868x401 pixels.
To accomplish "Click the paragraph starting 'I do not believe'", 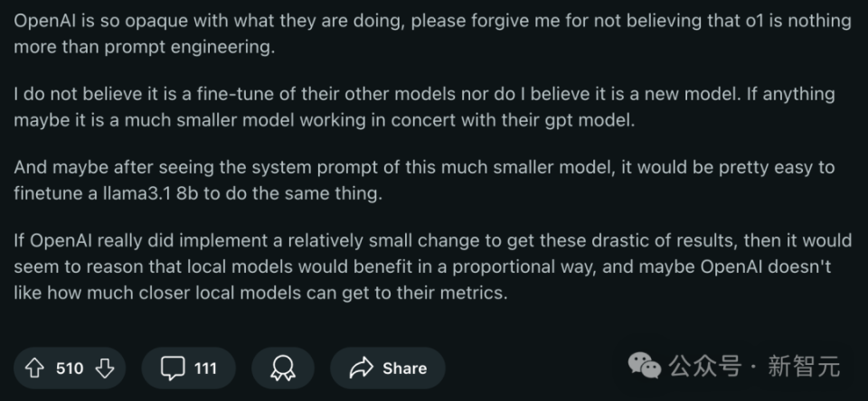I will coord(424,107).
